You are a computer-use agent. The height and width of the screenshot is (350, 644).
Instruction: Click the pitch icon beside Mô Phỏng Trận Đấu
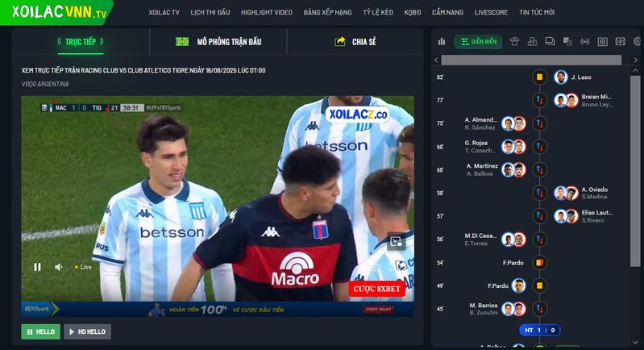tap(182, 41)
